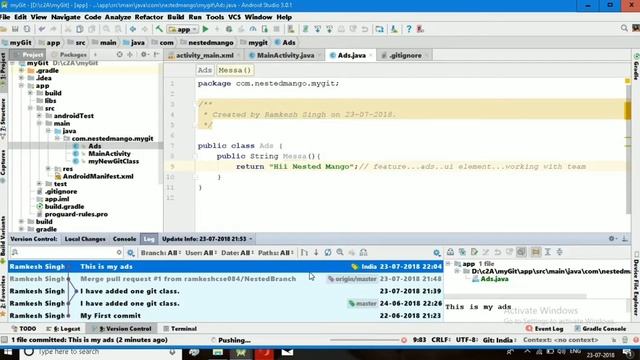
Task: Toggle the Structure tool window side tab
Action: 3,119
